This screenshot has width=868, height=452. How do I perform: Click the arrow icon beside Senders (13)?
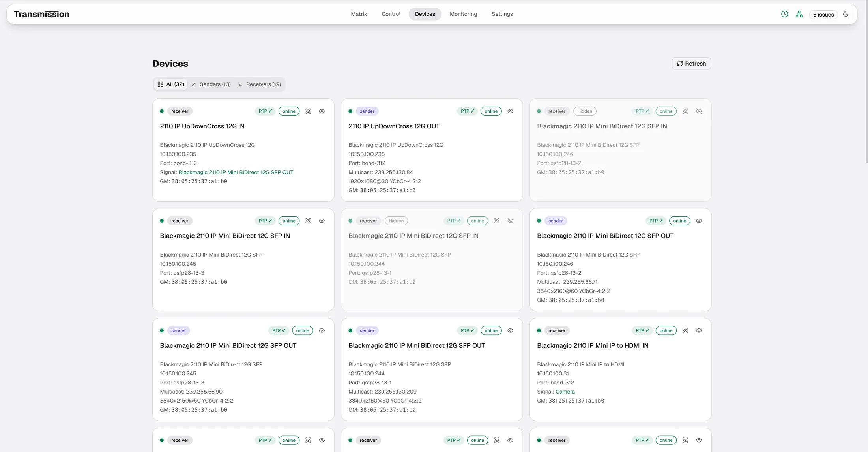(x=194, y=84)
